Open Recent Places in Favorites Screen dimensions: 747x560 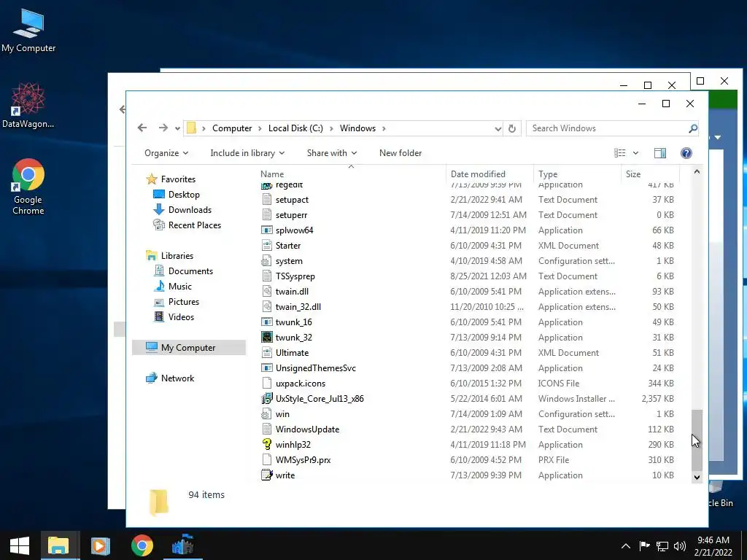click(194, 225)
